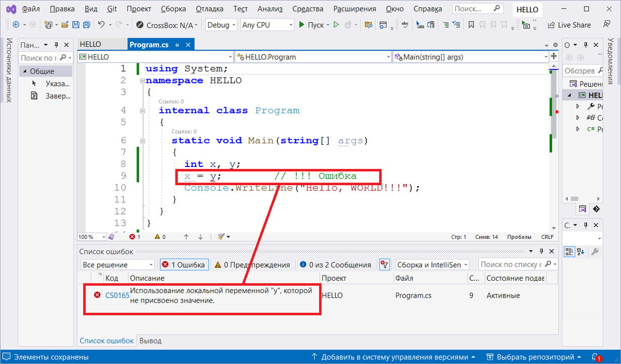Click the Visual Studio logo icon
This screenshot has height=364, width=621.
10,9
